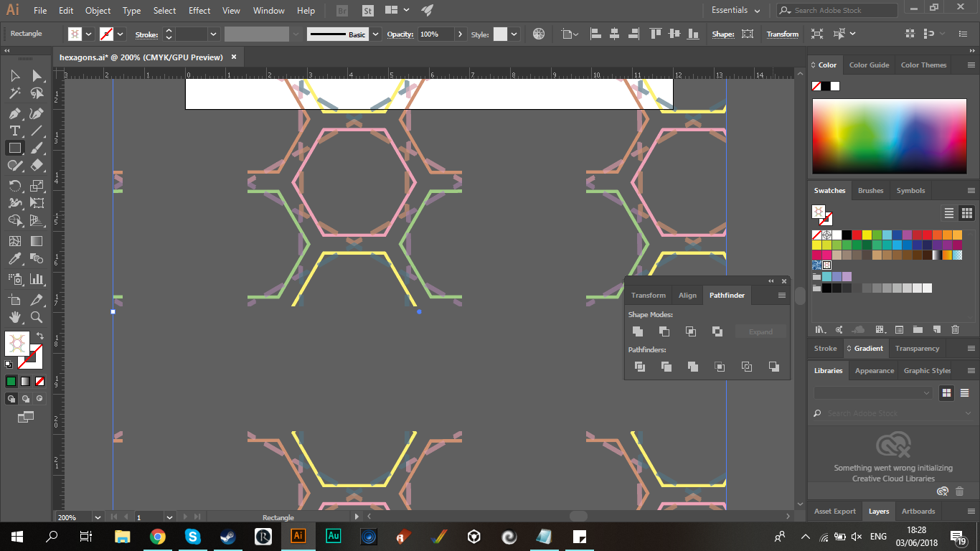Open the artboard number dropdown
Viewport: 980px width, 551px height.
pos(169,517)
